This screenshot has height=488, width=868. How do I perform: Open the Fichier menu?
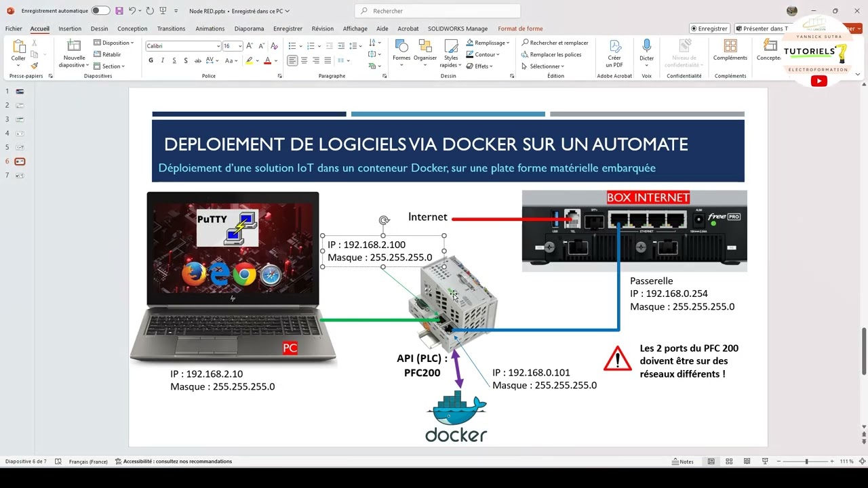point(14,28)
